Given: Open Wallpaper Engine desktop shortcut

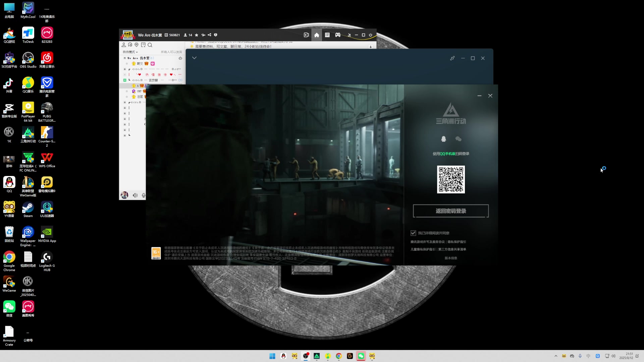Looking at the screenshot, I should tap(28, 236).
